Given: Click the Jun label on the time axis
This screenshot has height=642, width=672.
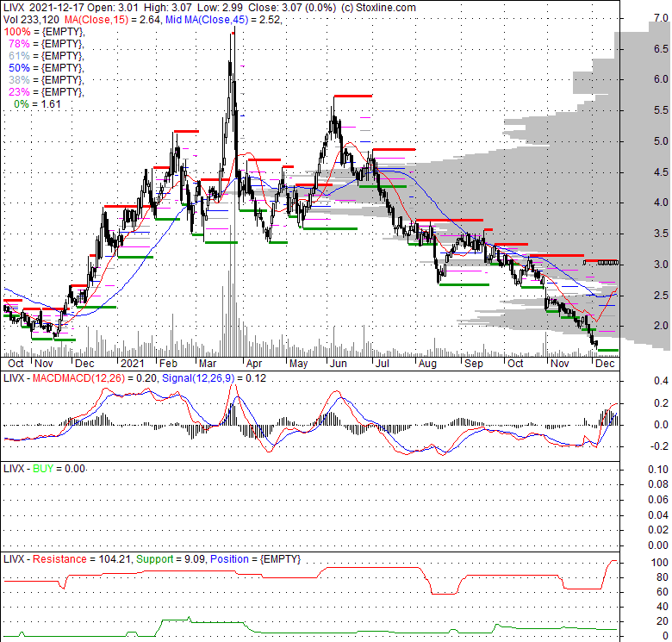Looking at the screenshot, I should pyautogui.click(x=338, y=364).
